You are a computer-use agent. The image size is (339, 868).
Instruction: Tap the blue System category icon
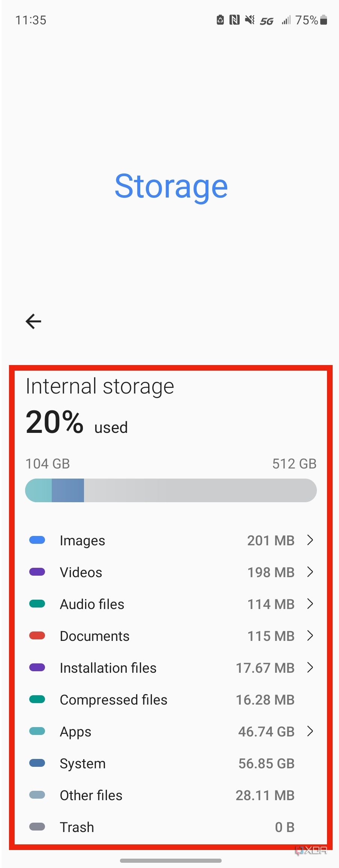click(36, 763)
